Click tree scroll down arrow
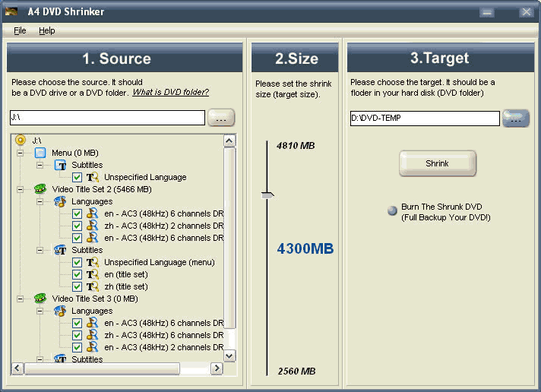This screenshot has width=541, height=392. coord(229,356)
